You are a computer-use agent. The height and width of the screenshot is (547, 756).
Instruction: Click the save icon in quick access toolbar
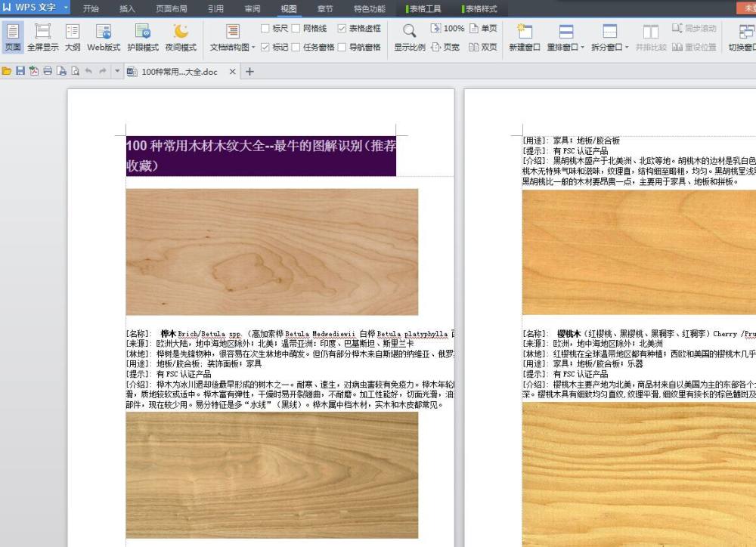[20, 71]
